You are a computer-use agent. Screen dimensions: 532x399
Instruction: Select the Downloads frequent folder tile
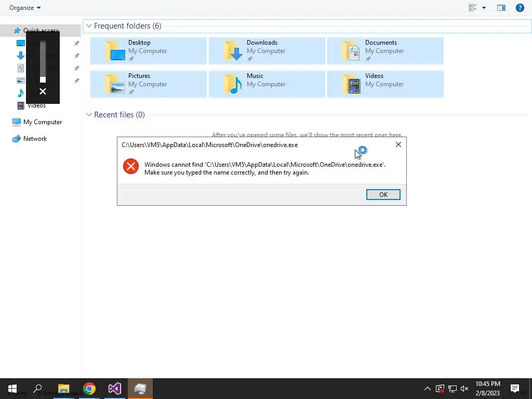click(267, 50)
